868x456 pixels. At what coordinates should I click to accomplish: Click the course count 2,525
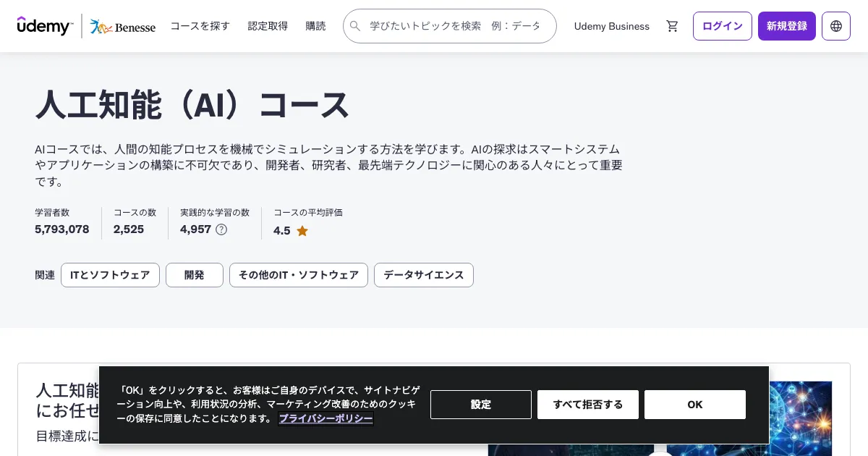[x=129, y=229]
